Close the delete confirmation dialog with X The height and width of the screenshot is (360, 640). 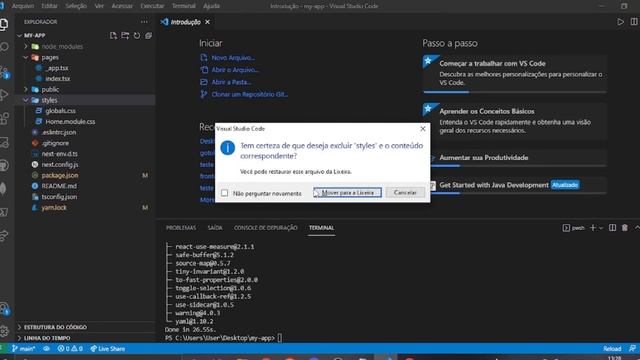(423, 129)
